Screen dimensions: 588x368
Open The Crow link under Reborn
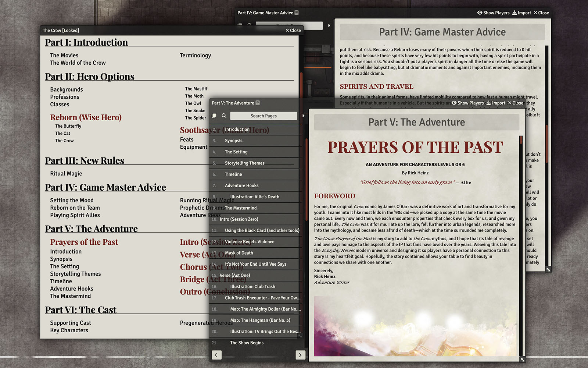(x=64, y=141)
